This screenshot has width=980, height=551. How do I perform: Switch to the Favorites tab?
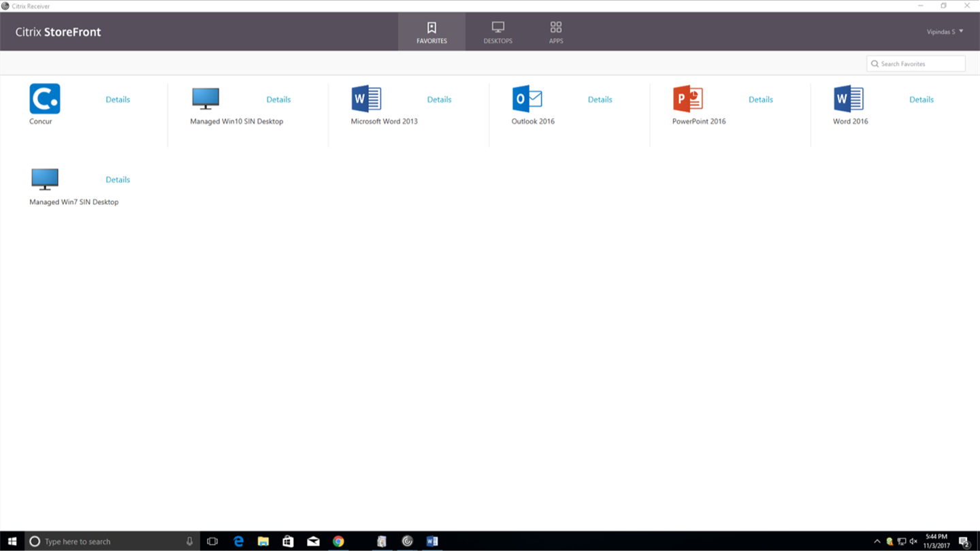click(x=431, y=32)
